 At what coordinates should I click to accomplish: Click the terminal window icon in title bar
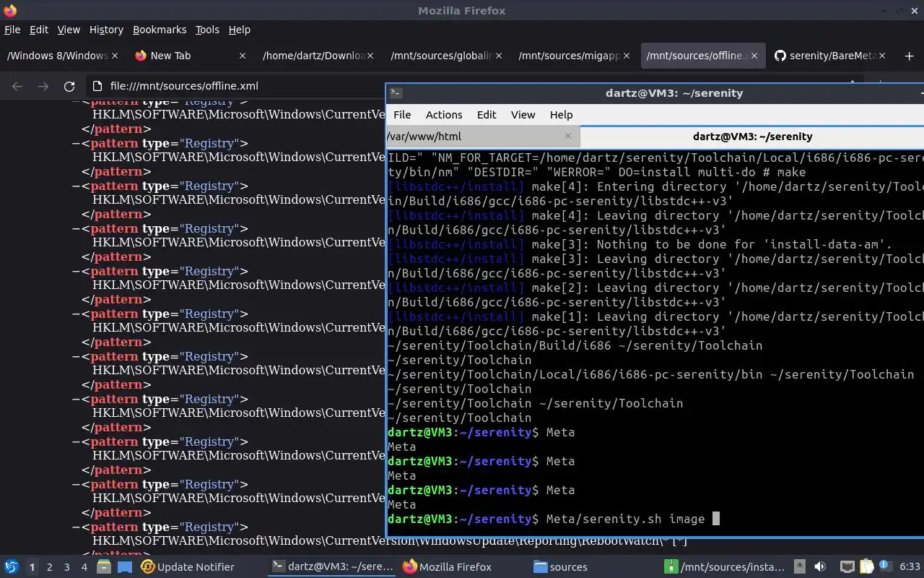pos(396,93)
